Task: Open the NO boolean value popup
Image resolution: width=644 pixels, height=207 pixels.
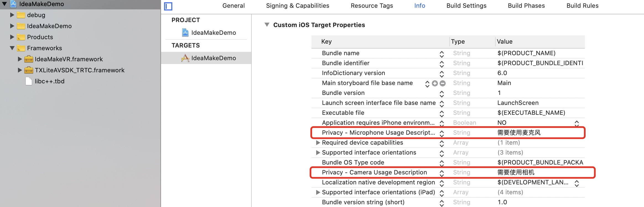Action: pos(577,123)
